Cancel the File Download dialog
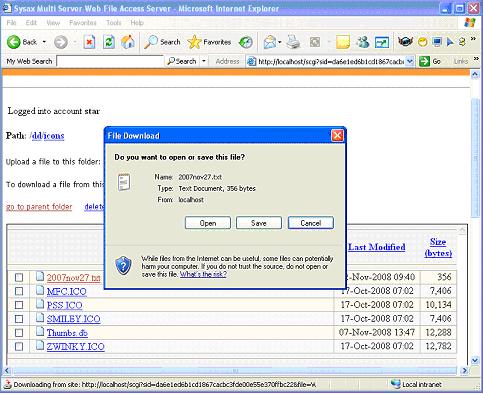483x394 pixels. click(x=311, y=223)
